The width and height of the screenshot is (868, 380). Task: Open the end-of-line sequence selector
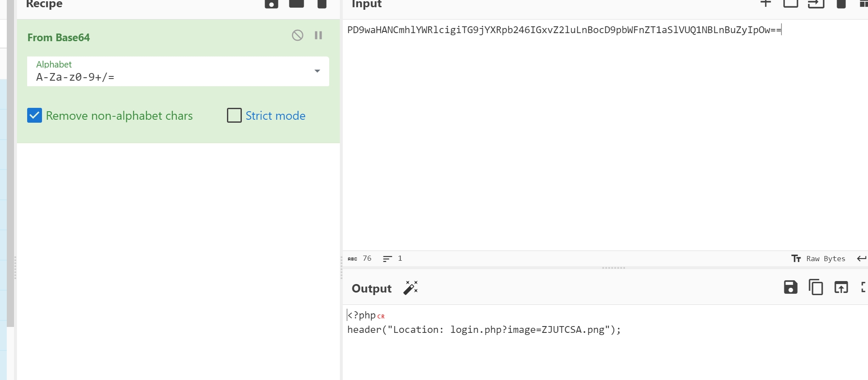coord(861,259)
